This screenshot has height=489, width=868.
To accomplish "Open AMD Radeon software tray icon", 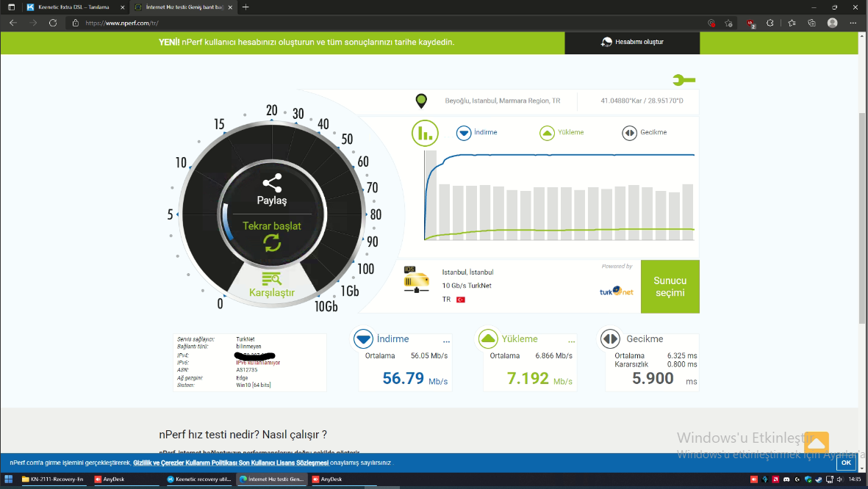I will tap(775, 479).
